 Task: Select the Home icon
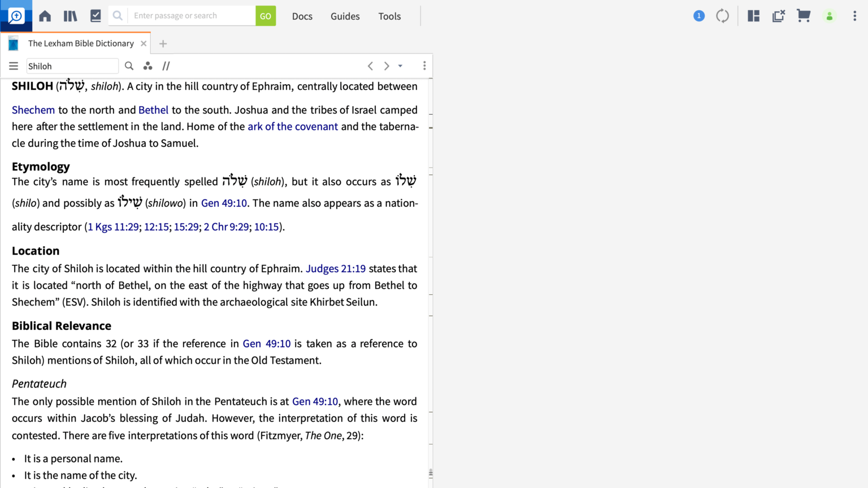tap(45, 16)
